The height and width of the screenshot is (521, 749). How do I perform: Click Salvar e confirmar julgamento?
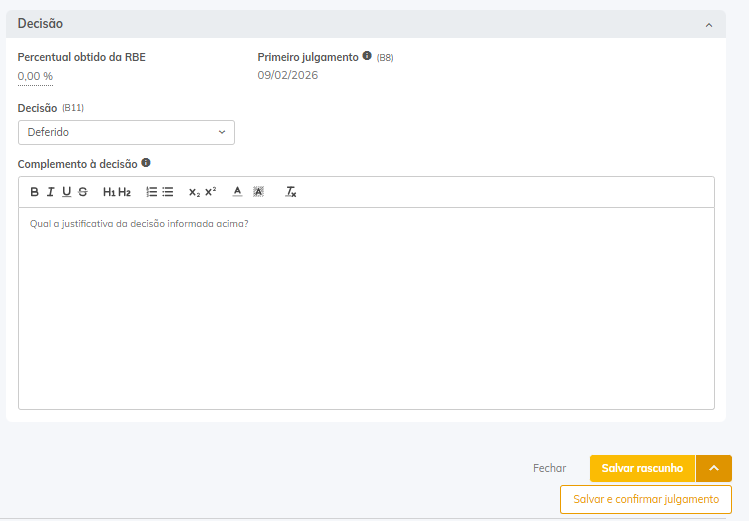point(646,499)
